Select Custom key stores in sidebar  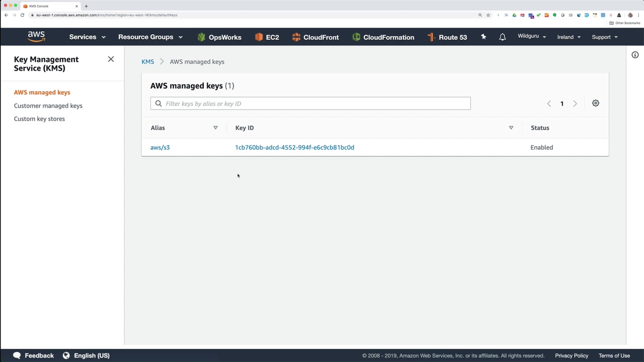click(x=39, y=119)
